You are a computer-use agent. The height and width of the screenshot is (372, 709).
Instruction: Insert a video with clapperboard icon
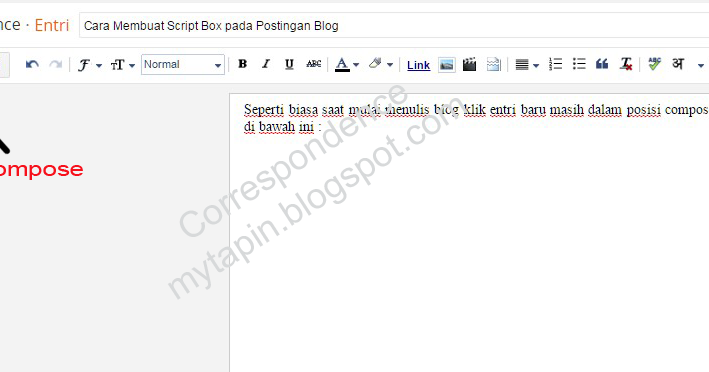[469, 65]
